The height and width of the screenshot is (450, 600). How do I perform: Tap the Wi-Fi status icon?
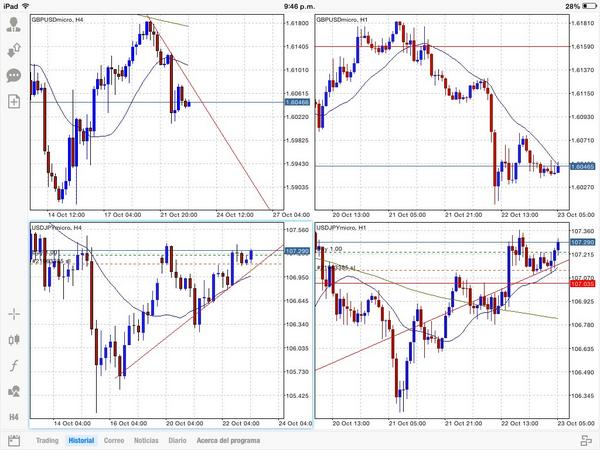tap(26, 6)
